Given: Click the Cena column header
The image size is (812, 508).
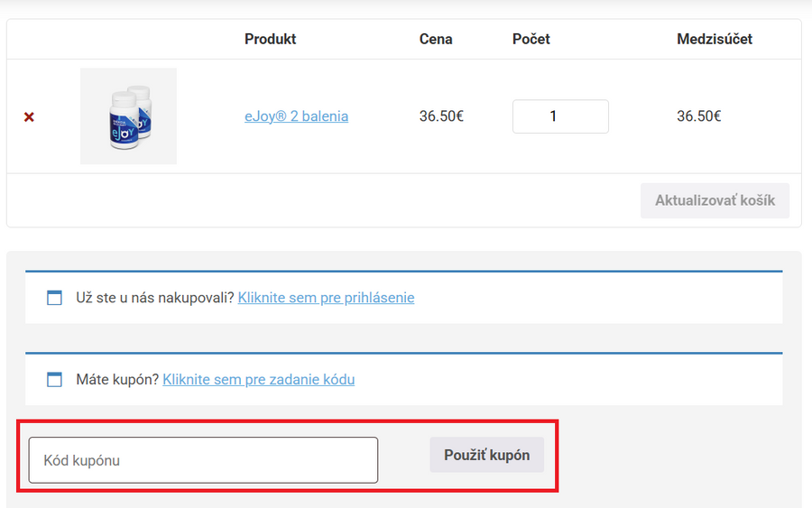Looking at the screenshot, I should click(436, 40).
